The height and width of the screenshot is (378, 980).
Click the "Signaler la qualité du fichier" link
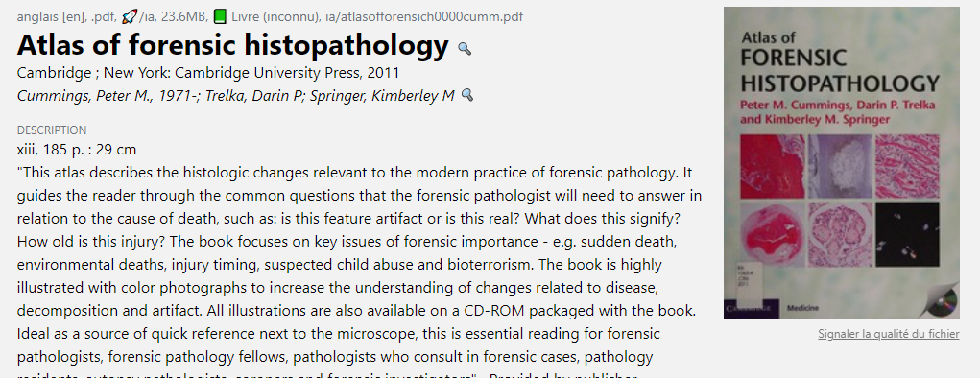[888, 334]
